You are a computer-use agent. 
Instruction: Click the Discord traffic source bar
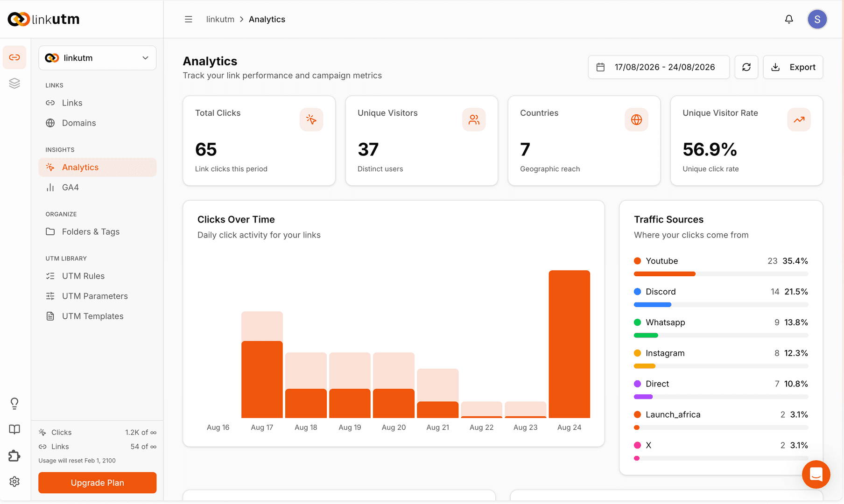click(x=721, y=305)
